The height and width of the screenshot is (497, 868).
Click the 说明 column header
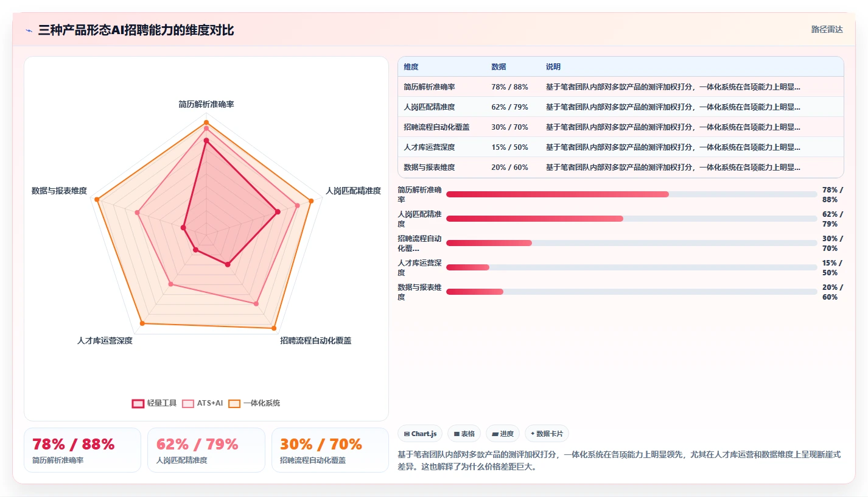click(553, 67)
